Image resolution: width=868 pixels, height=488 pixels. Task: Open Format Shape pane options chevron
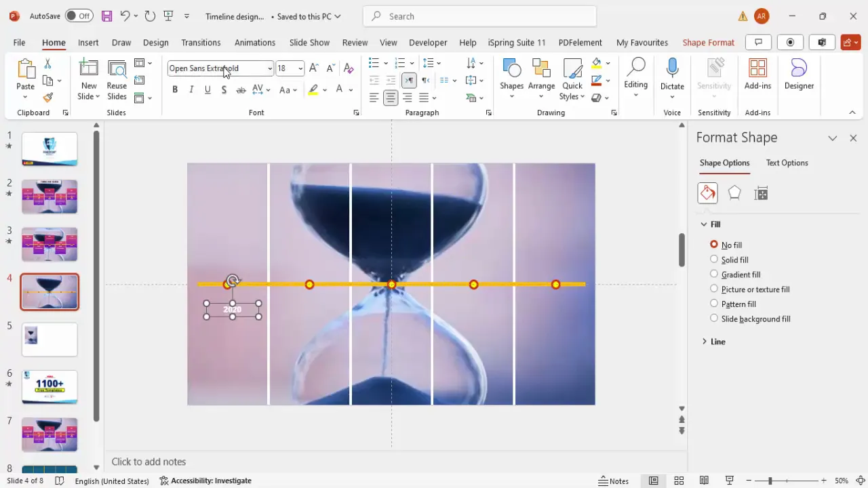(x=832, y=138)
